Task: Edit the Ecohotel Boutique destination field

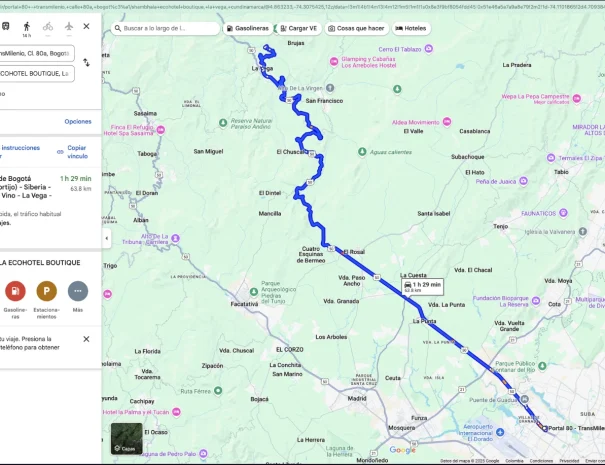Action: (37, 74)
